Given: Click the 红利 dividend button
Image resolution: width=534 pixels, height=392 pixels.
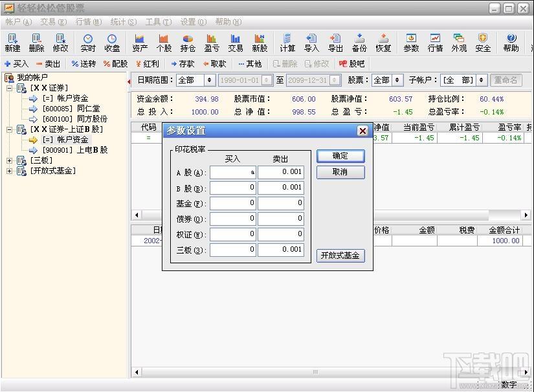Looking at the screenshot, I should pos(147,63).
